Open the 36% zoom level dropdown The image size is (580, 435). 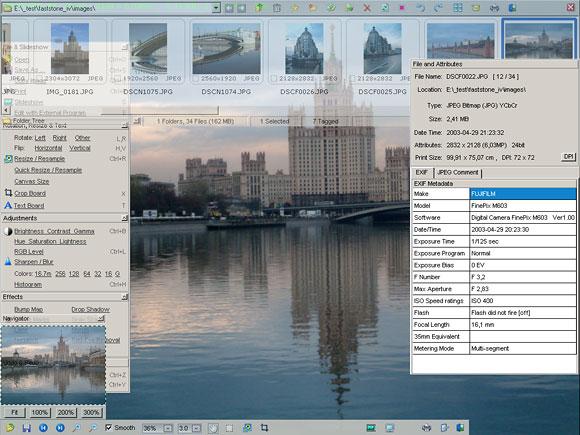[168, 428]
